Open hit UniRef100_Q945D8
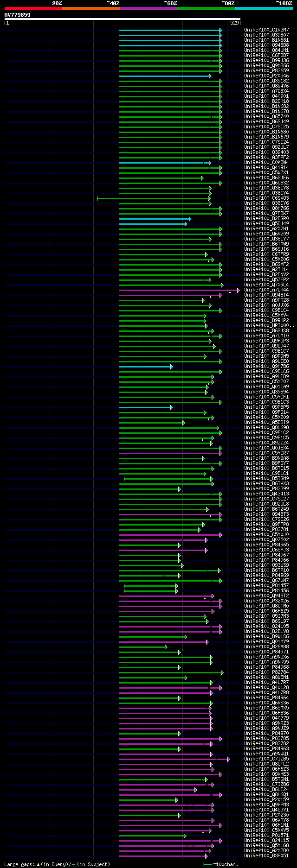 click(x=266, y=45)
